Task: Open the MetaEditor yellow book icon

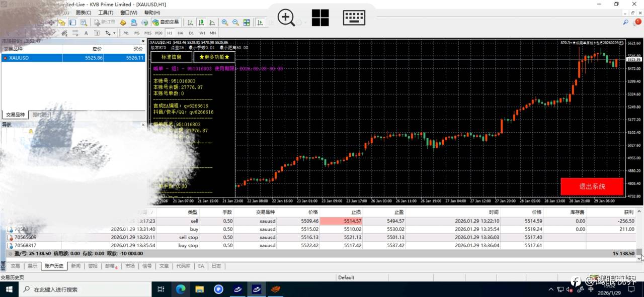Action: pos(123,22)
